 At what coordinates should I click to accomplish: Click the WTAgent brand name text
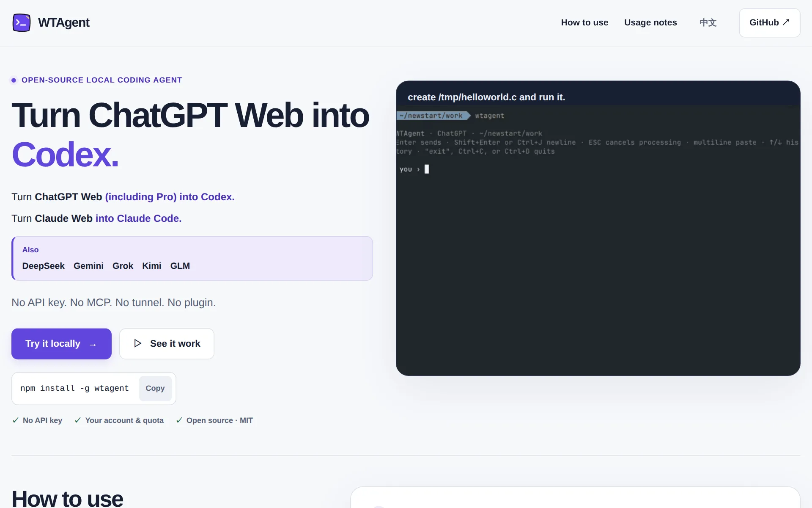(63, 22)
